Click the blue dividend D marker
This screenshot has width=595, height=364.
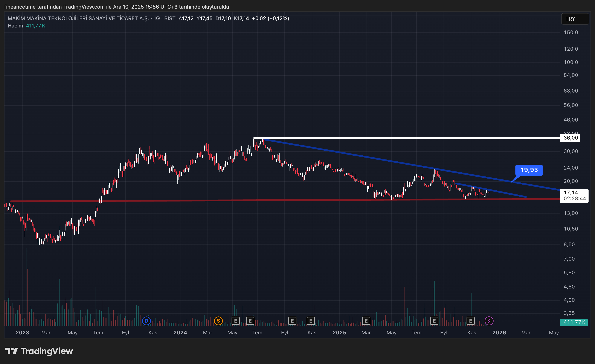[146, 321]
